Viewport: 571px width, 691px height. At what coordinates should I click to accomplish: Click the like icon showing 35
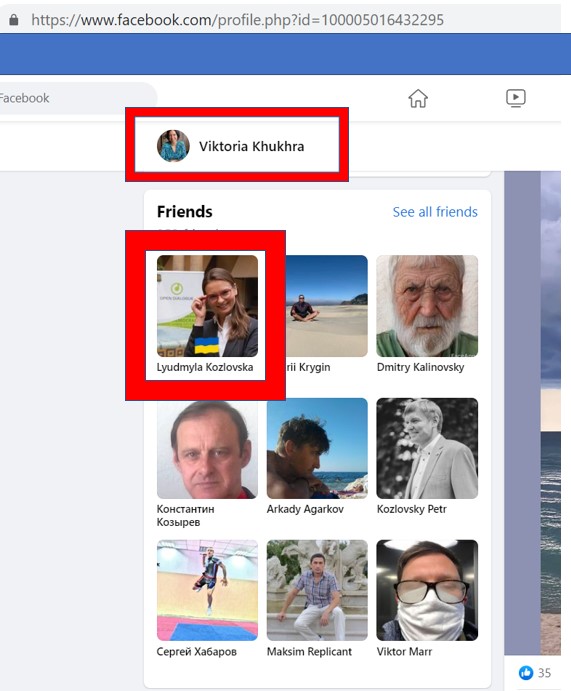(x=526, y=672)
